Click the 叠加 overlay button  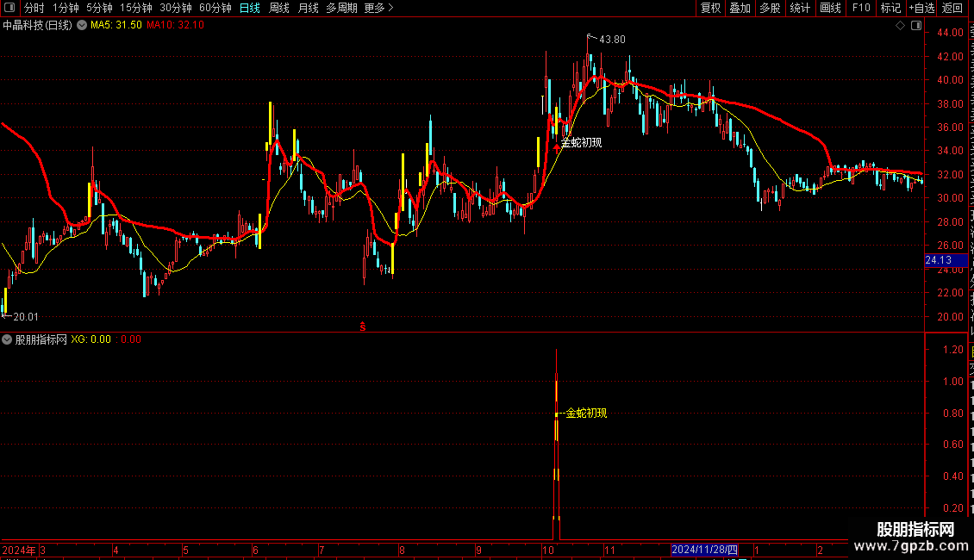(x=740, y=8)
